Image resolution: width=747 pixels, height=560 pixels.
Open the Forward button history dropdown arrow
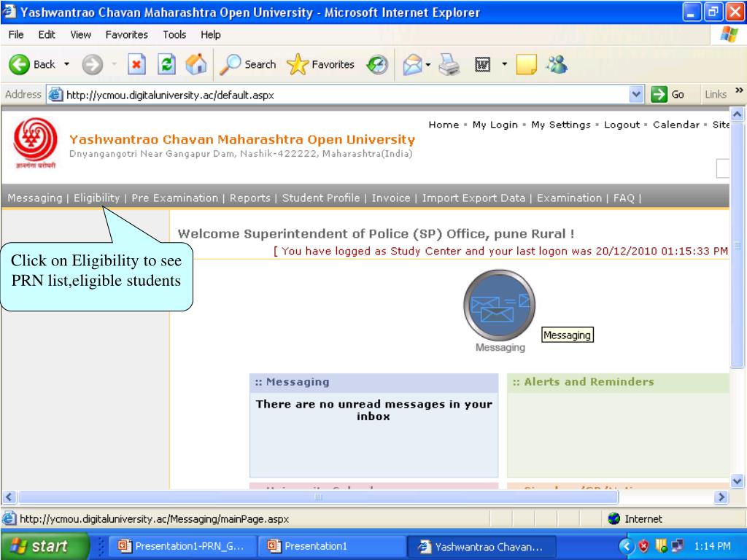click(x=115, y=64)
